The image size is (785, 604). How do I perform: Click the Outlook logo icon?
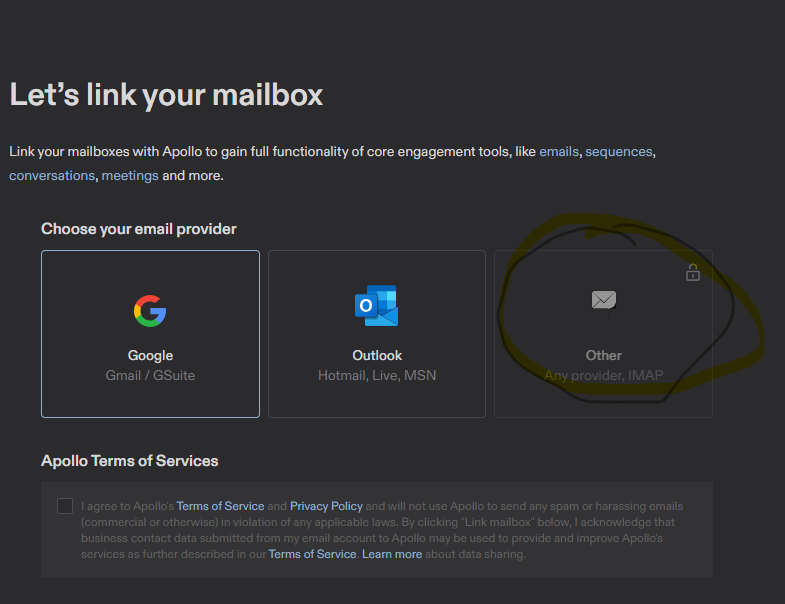pos(376,306)
